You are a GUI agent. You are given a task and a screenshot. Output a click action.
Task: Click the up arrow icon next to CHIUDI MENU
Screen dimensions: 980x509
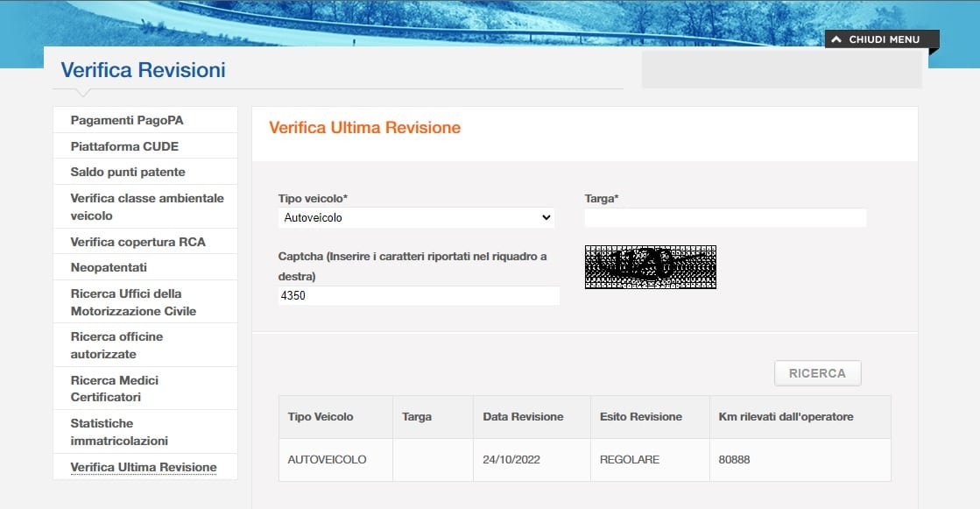[836, 39]
